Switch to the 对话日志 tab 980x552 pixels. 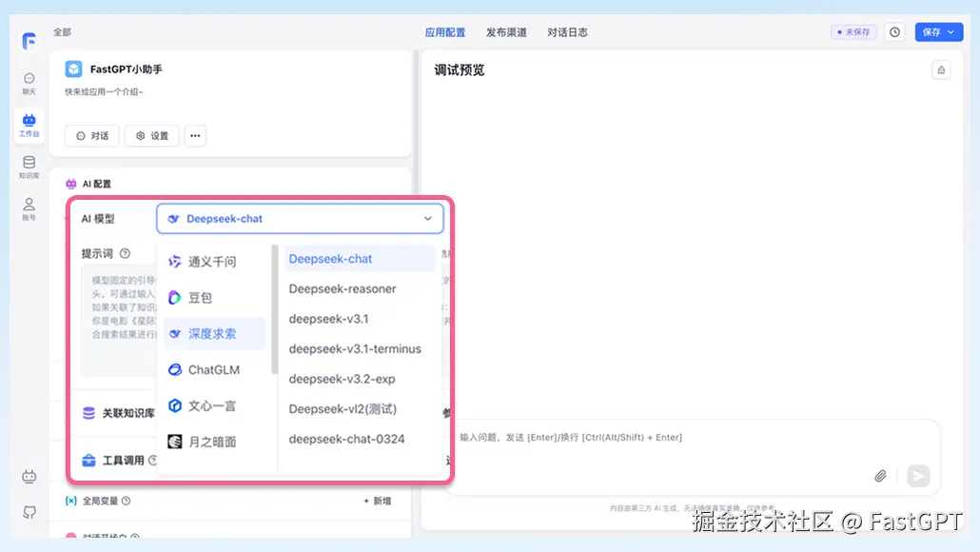567,32
